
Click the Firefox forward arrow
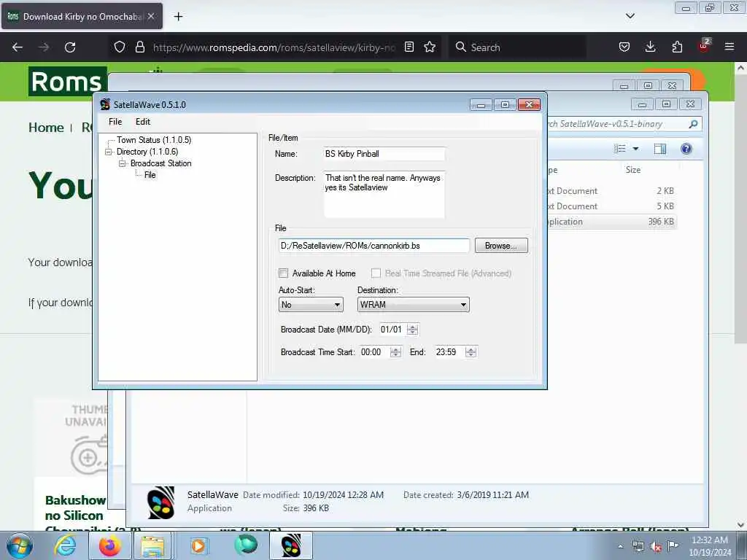(44, 47)
